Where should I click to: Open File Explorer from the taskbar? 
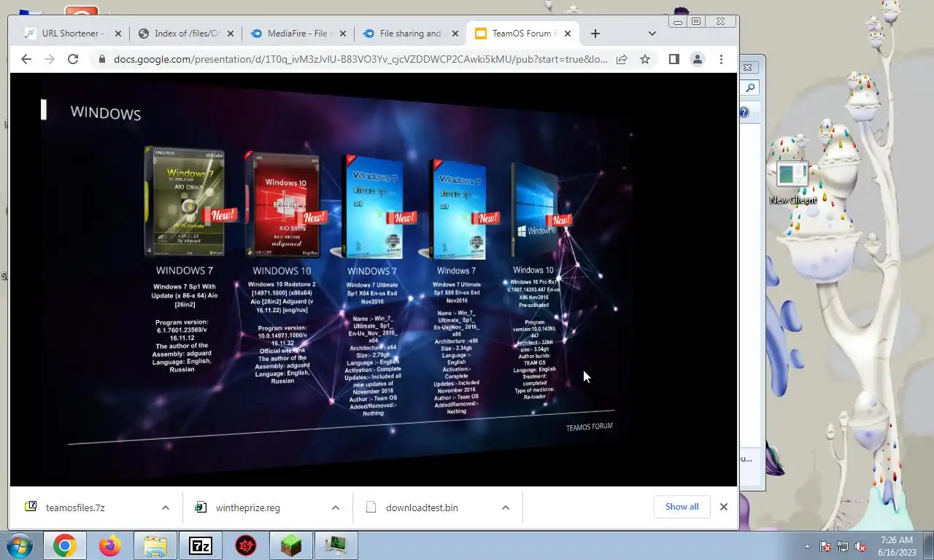pos(155,545)
